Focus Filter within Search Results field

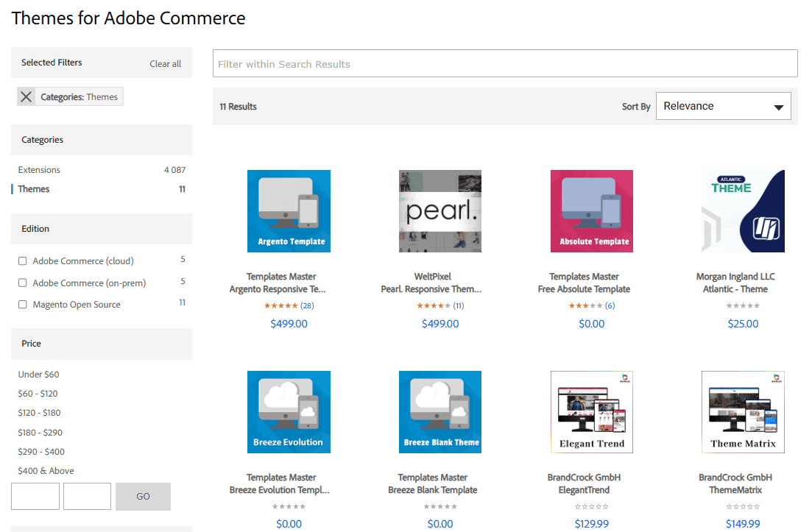pyautogui.click(x=505, y=64)
